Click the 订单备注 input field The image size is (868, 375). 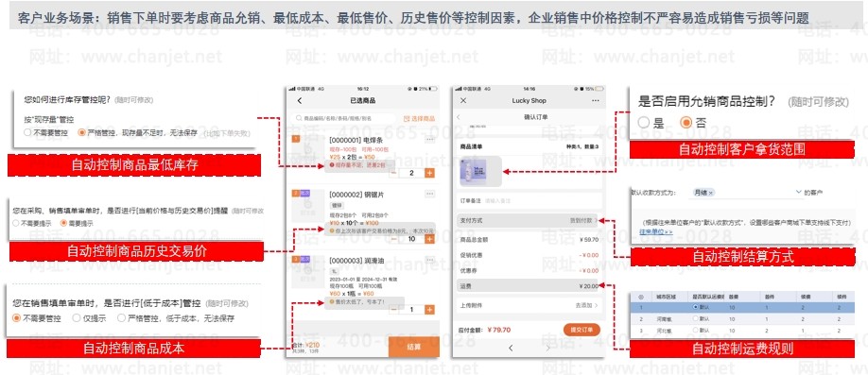point(529,200)
